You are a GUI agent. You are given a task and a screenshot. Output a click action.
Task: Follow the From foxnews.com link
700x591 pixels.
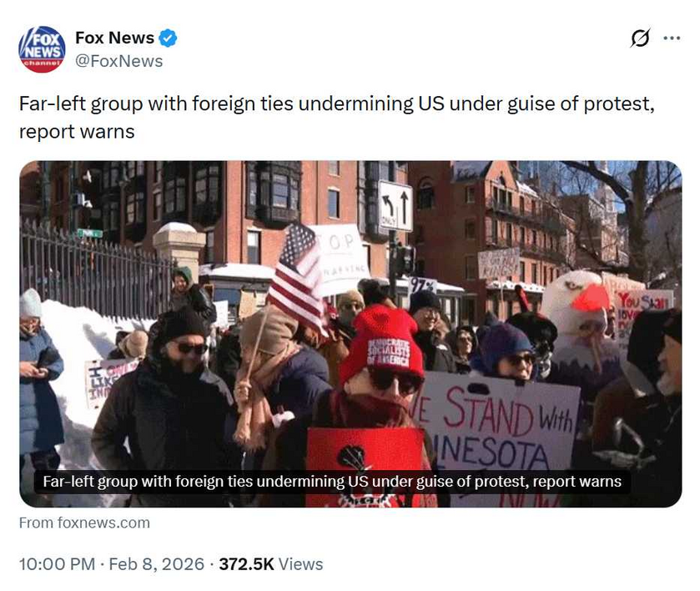(x=84, y=523)
